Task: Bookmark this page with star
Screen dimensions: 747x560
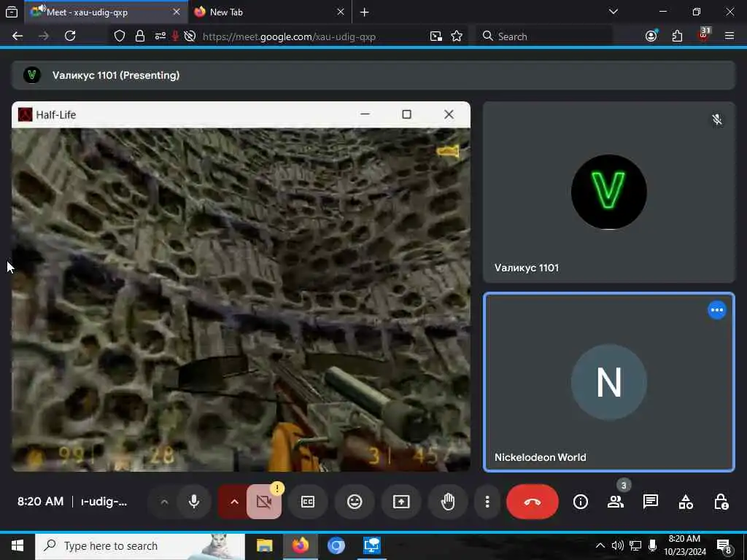Action: [457, 36]
